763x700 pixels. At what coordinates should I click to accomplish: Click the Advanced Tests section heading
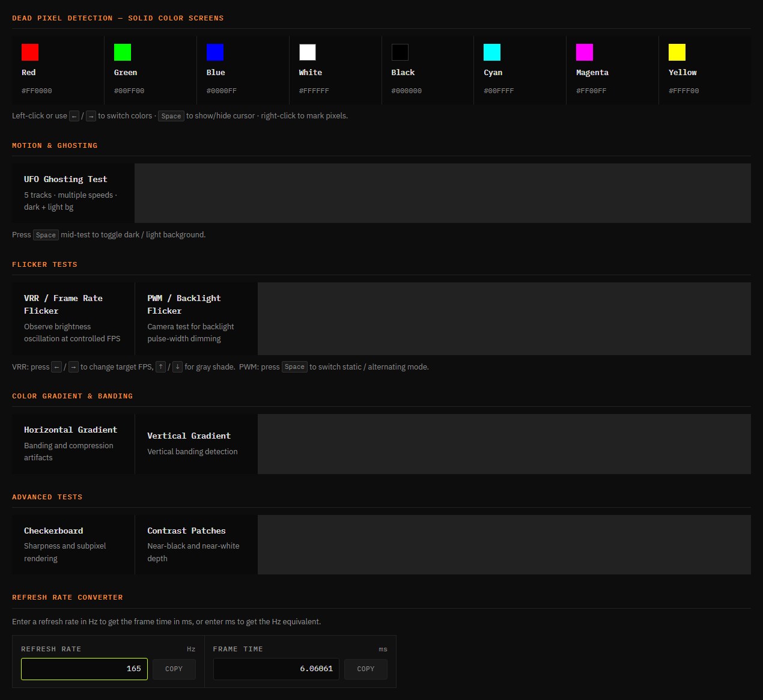tap(47, 497)
